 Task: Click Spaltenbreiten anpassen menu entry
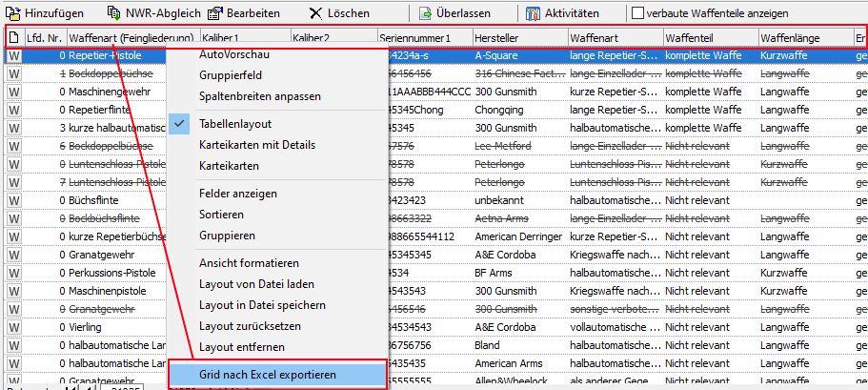click(x=259, y=96)
